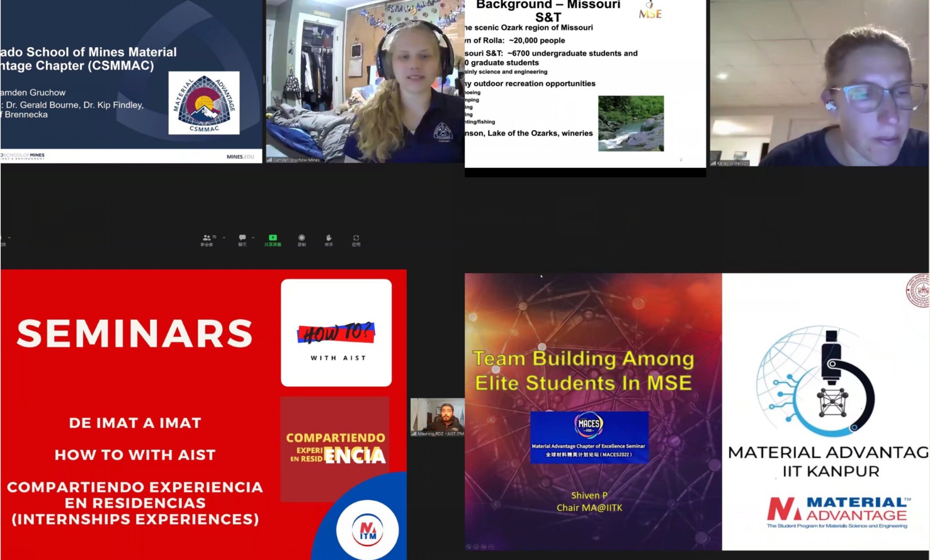Click the MINES.EDU link on slide
Viewport: 930px width, 560px height.
point(240,157)
